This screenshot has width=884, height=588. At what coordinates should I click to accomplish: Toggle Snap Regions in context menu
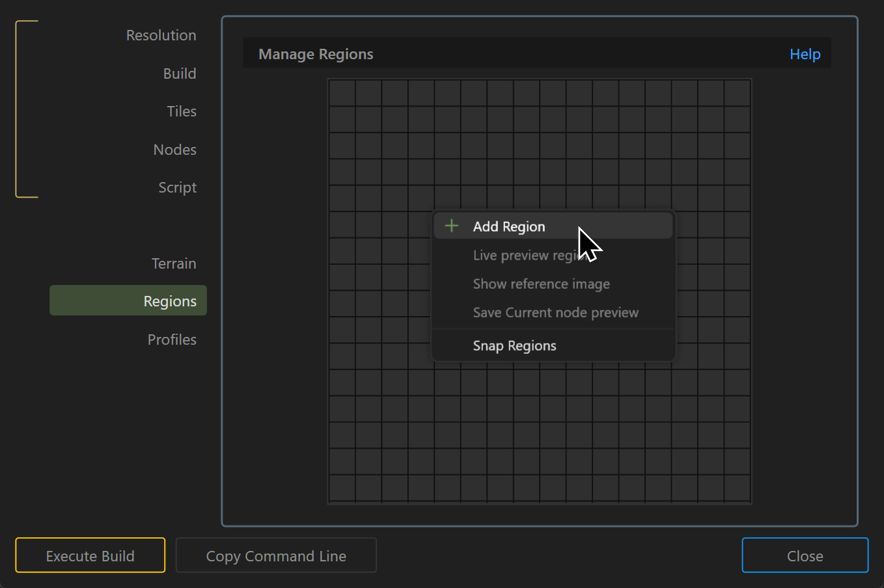coord(514,346)
